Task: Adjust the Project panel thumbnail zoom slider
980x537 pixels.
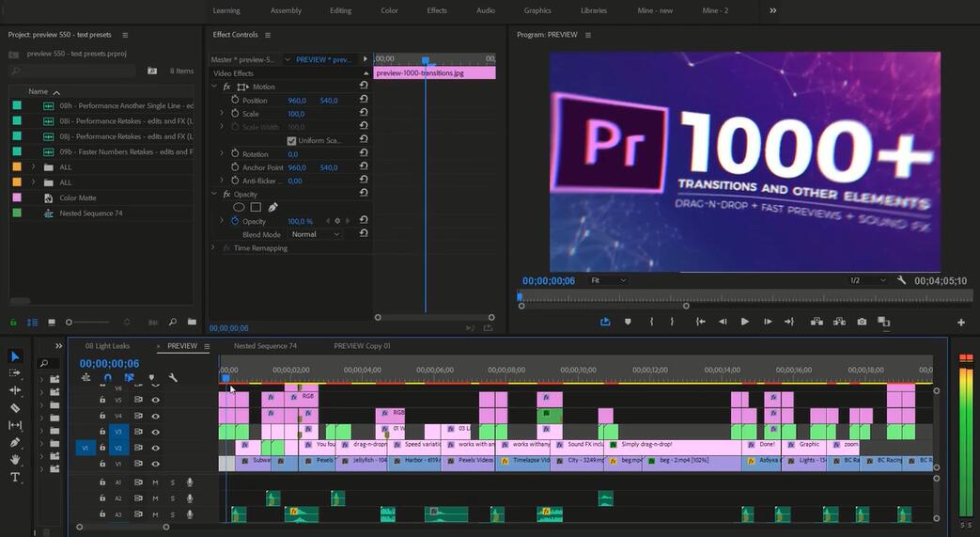Action: 87,323
